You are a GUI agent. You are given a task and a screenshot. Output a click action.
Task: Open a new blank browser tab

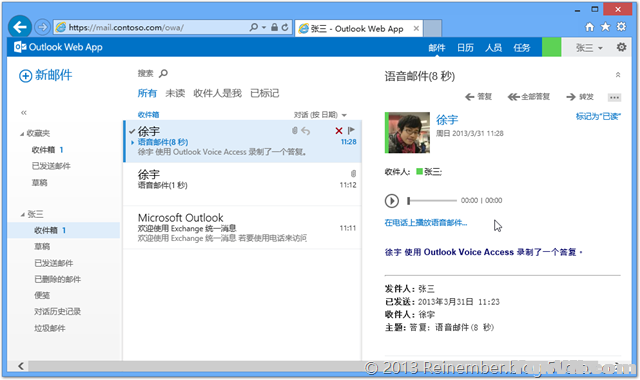(x=432, y=28)
